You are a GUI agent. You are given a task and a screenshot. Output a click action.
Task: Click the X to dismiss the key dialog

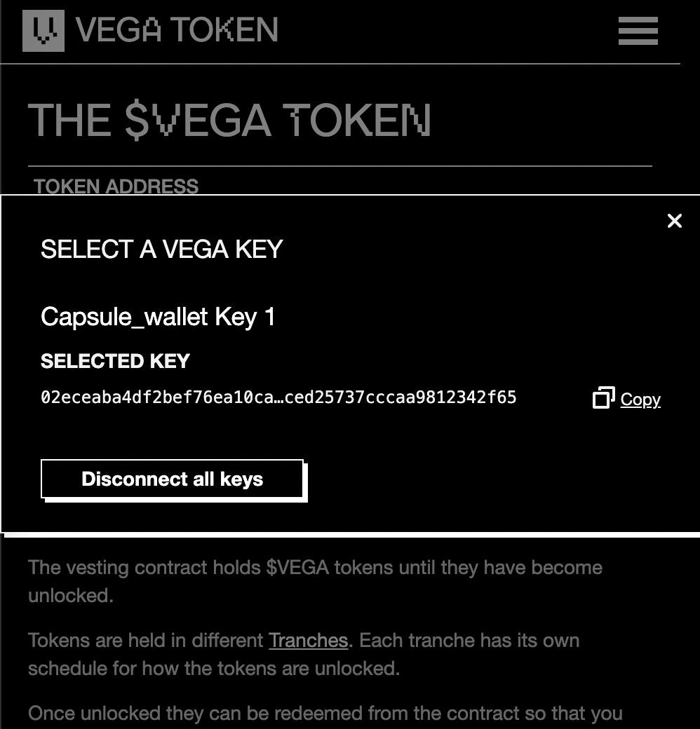click(674, 221)
